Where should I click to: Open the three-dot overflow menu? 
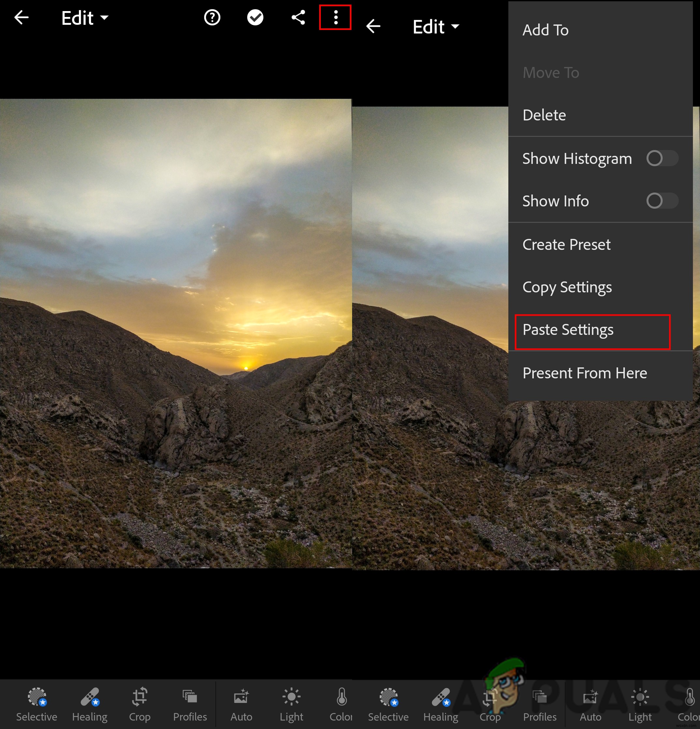click(335, 18)
